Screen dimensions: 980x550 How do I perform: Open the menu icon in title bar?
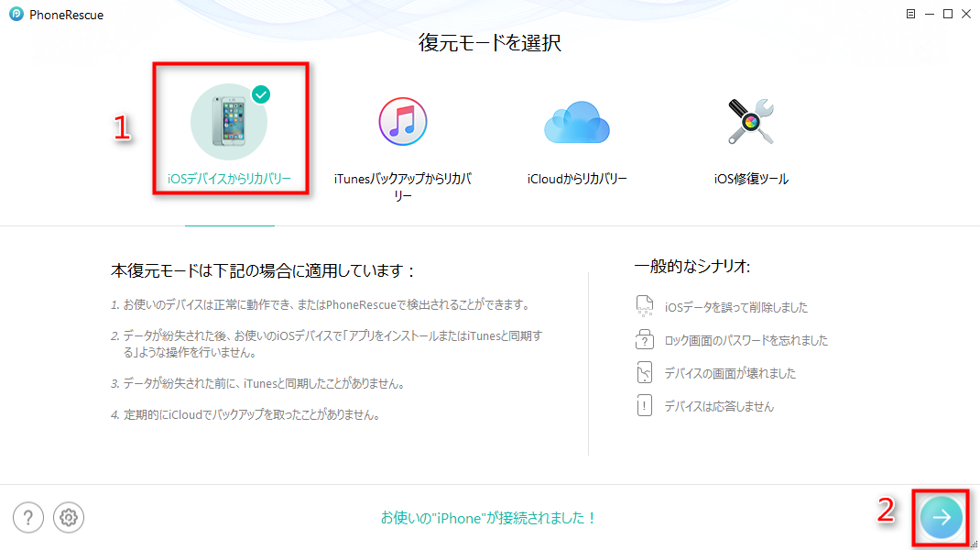coord(910,14)
